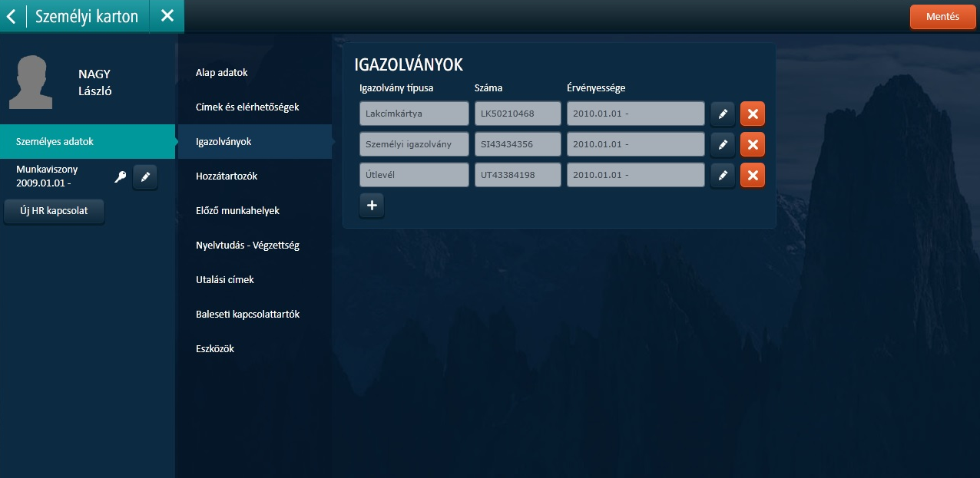Open the Alap adatok section

(x=222, y=73)
